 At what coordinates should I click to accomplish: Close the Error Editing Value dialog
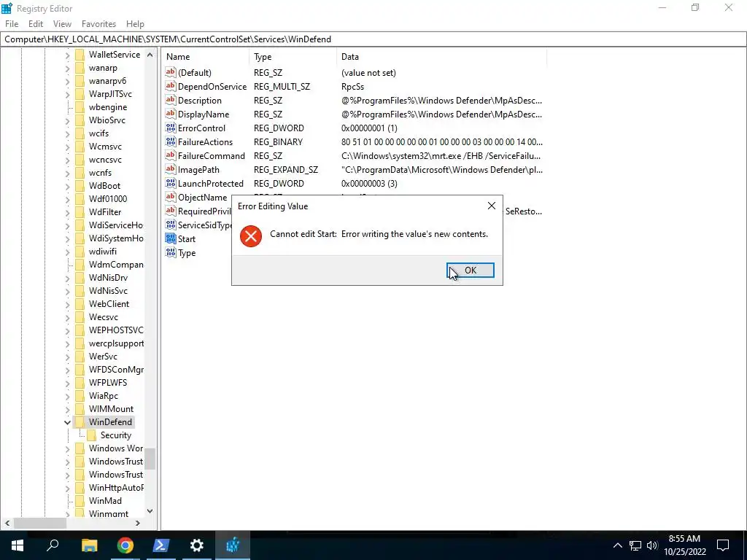tap(491, 206)
